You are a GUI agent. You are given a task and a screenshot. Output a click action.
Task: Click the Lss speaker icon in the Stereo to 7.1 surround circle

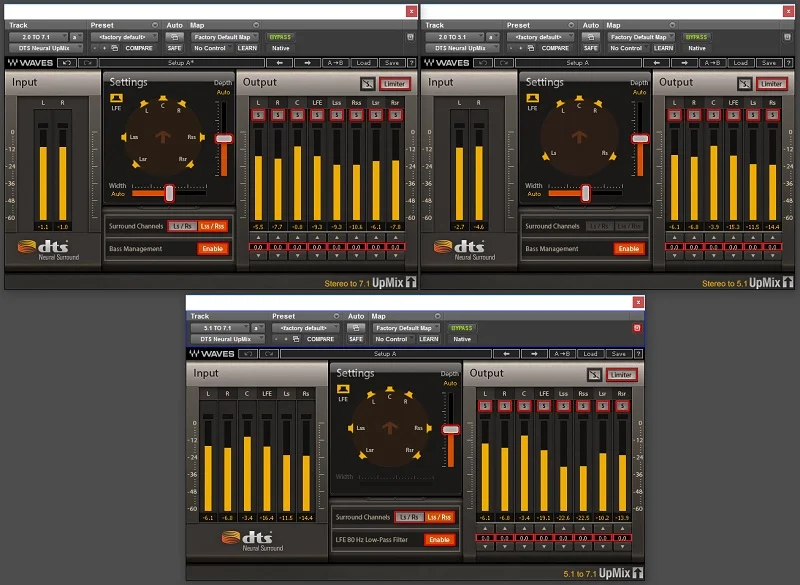(124, 137)
